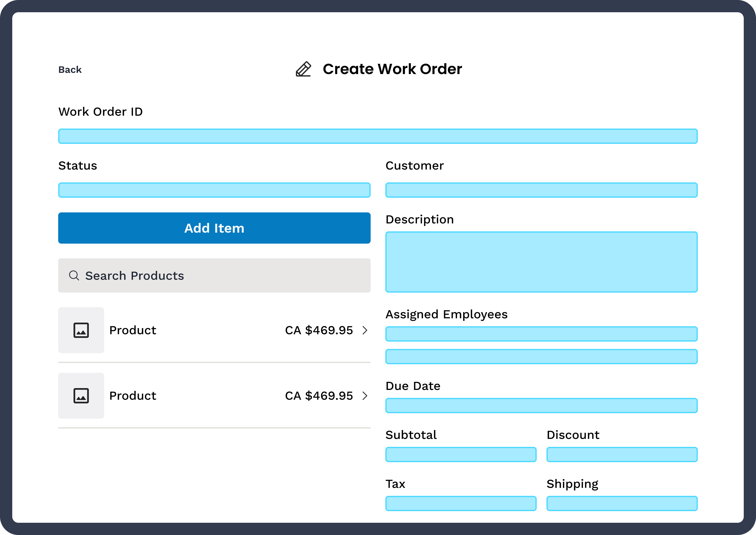This screenshot has height=535, width=756.
Task: Click into the Description text area
Action: click(541, 262)
